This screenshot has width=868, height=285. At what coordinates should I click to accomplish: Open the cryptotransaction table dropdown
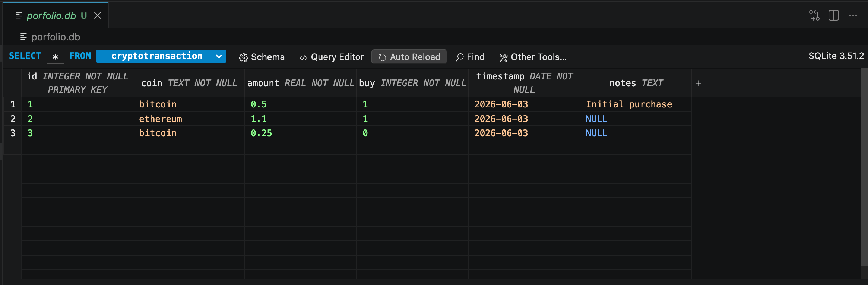(161, 56)
